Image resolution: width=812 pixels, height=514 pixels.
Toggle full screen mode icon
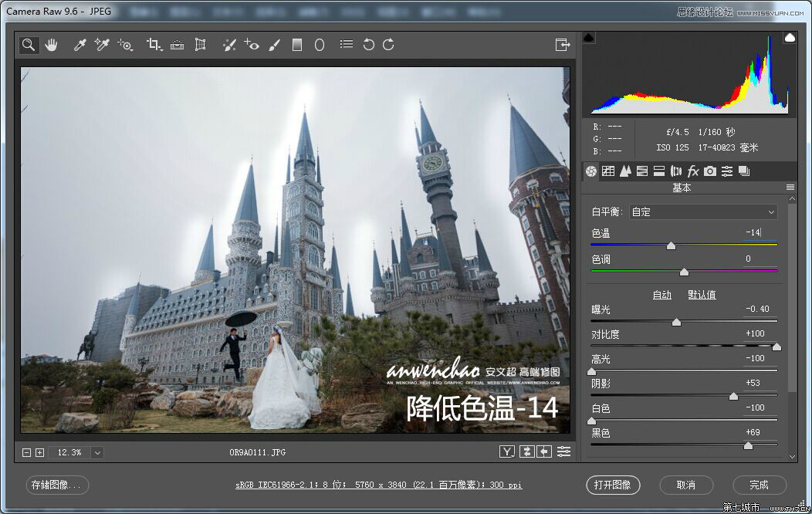pos(563,45)
